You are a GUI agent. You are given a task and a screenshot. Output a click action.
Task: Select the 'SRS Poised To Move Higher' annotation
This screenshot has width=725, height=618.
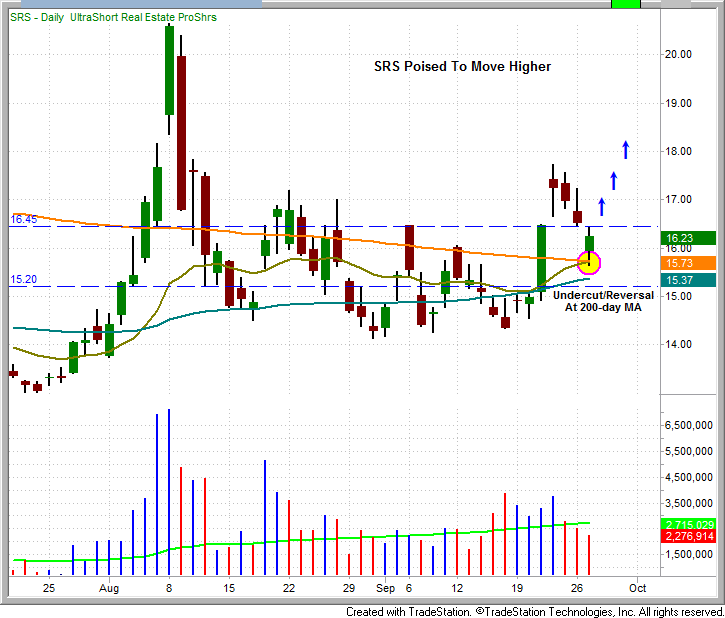(x=462, y=67)
